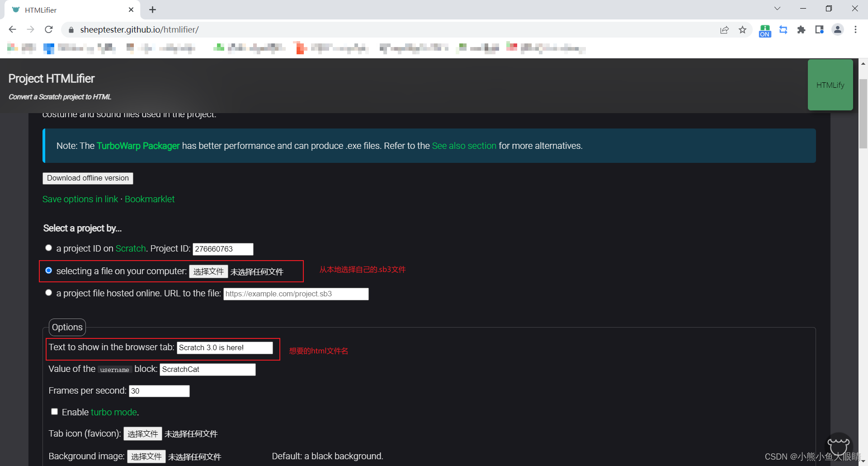Click 'Default: a black background.' text
This screenshot has width=868, height=466.
(327, 456)
